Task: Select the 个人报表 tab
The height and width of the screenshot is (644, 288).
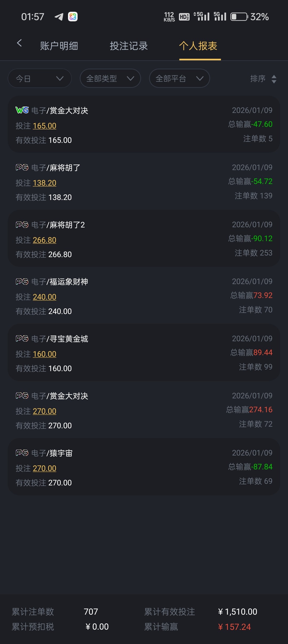Action: point(198,46)
